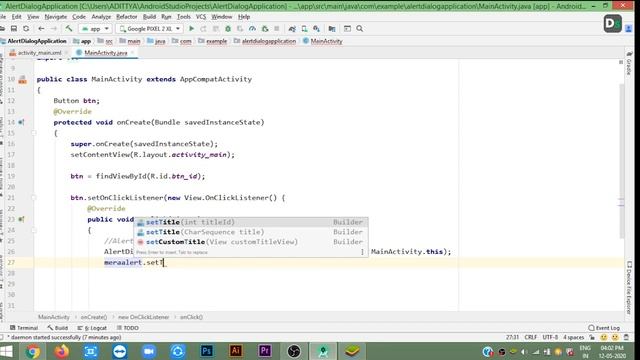Click the Attach Debugger to process icon

coord(265,29)
